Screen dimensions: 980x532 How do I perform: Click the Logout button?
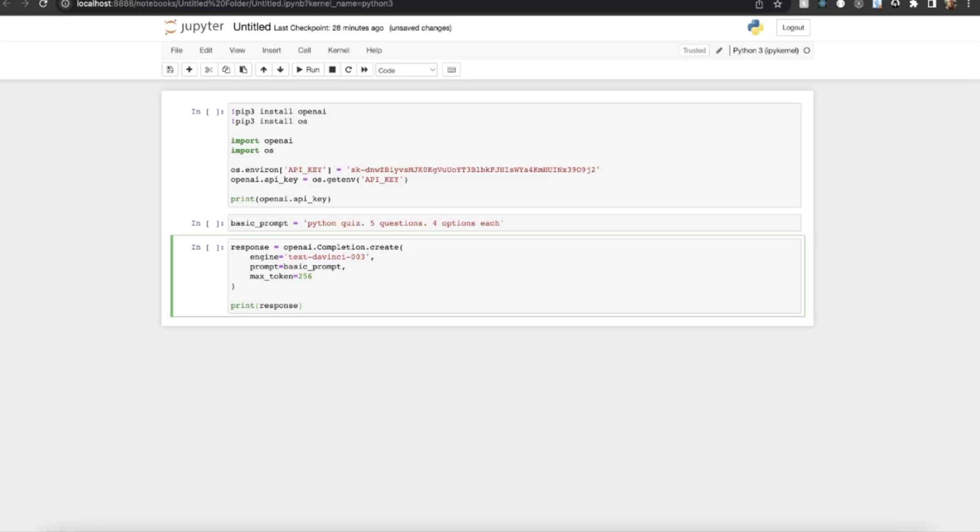point(793,28)
